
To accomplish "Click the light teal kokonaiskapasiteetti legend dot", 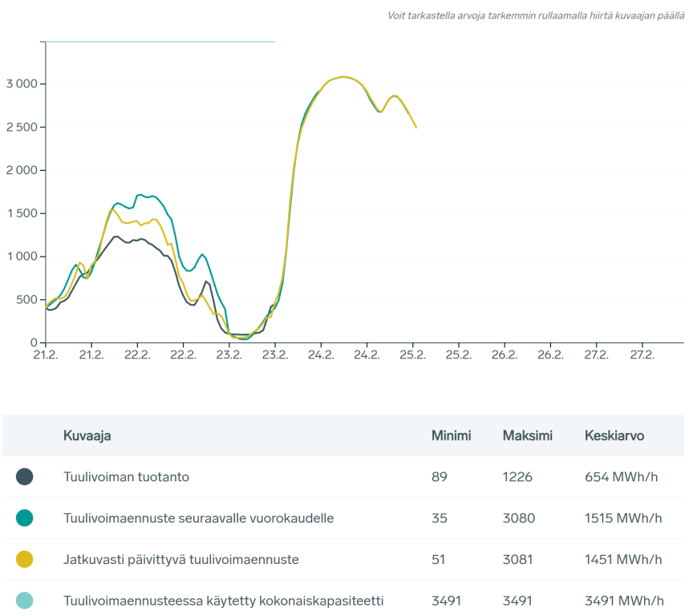I will [24, 601].
